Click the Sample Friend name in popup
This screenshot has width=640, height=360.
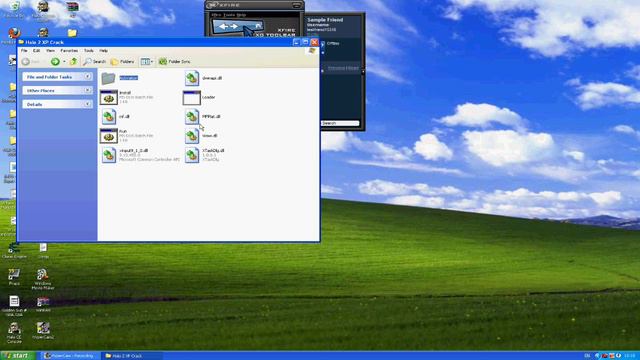pyautogui.click(x=325, y=20)
